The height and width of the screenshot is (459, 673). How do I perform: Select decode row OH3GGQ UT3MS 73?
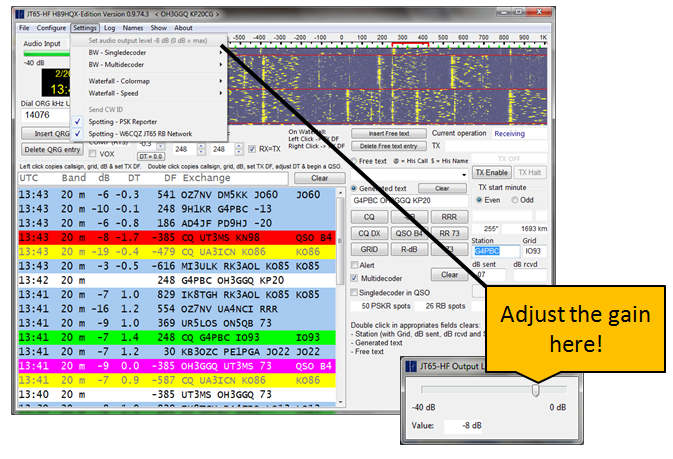176,366
